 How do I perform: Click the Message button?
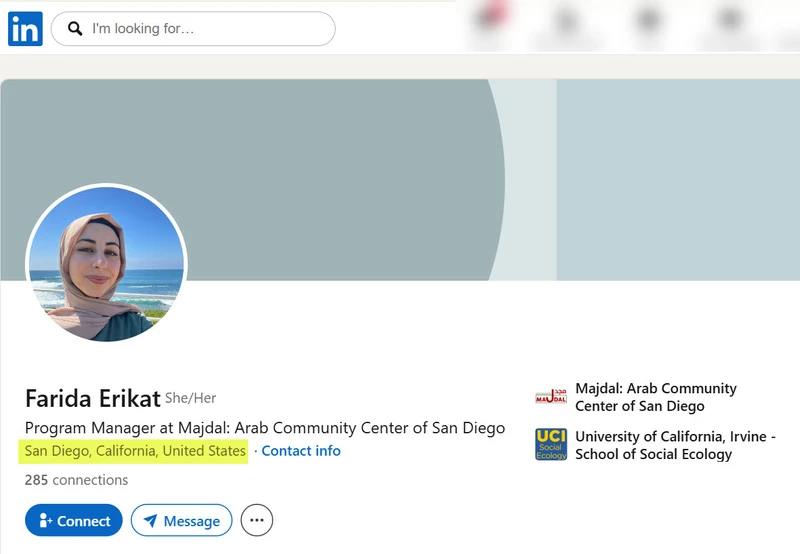(x=182, y=520)
